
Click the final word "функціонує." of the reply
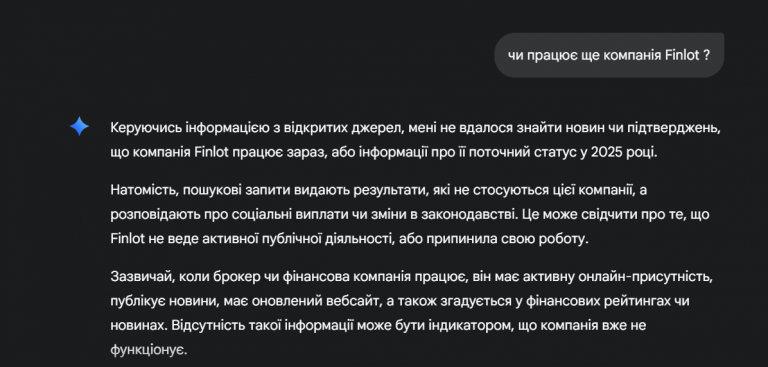(149, 350)
